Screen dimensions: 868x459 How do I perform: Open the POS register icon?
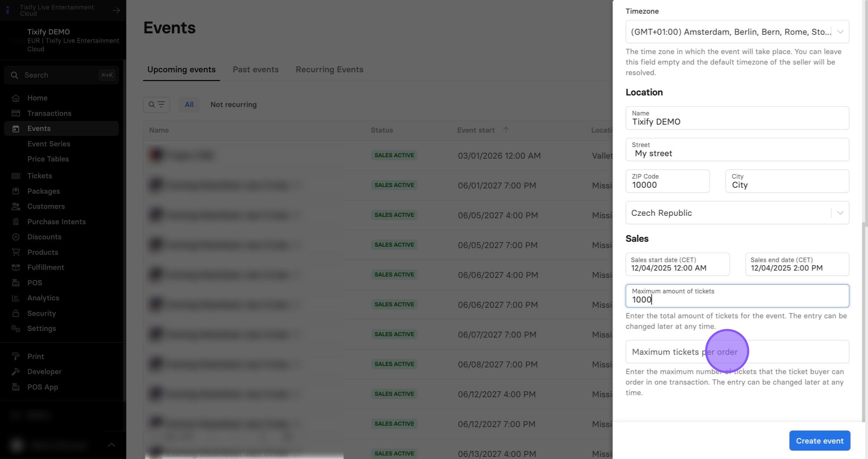15,283
